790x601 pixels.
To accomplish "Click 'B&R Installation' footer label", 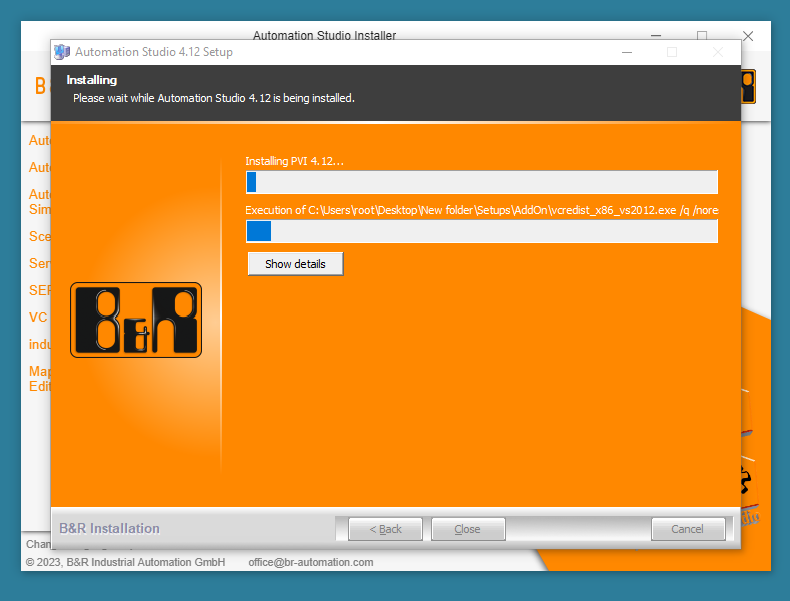I will pos(109,528).
